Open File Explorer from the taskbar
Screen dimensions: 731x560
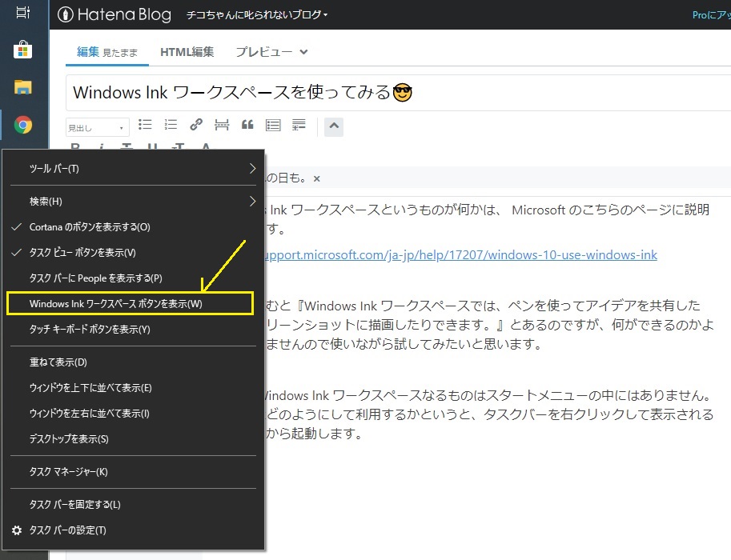pos(23,87)
